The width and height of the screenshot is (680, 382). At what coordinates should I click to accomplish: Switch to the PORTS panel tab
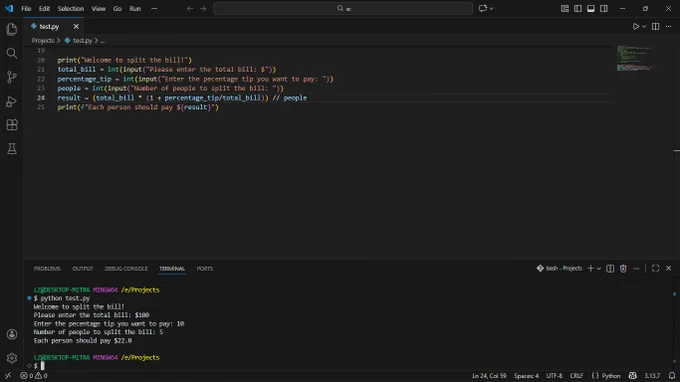click(x=205, y=268)
